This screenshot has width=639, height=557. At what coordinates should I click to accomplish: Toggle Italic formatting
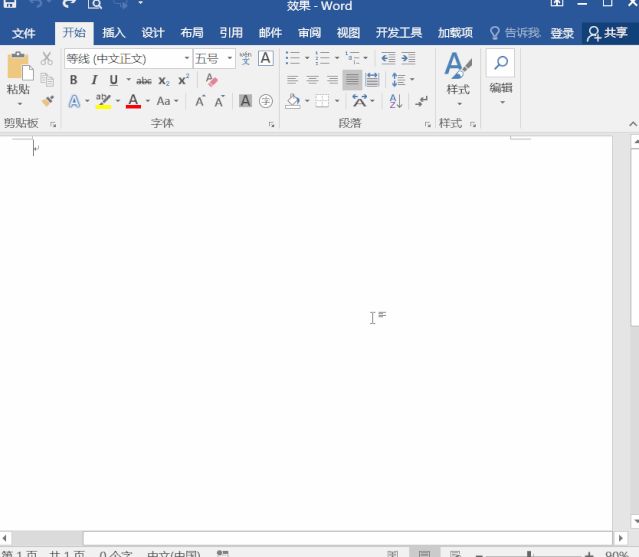tap(94, 80)
